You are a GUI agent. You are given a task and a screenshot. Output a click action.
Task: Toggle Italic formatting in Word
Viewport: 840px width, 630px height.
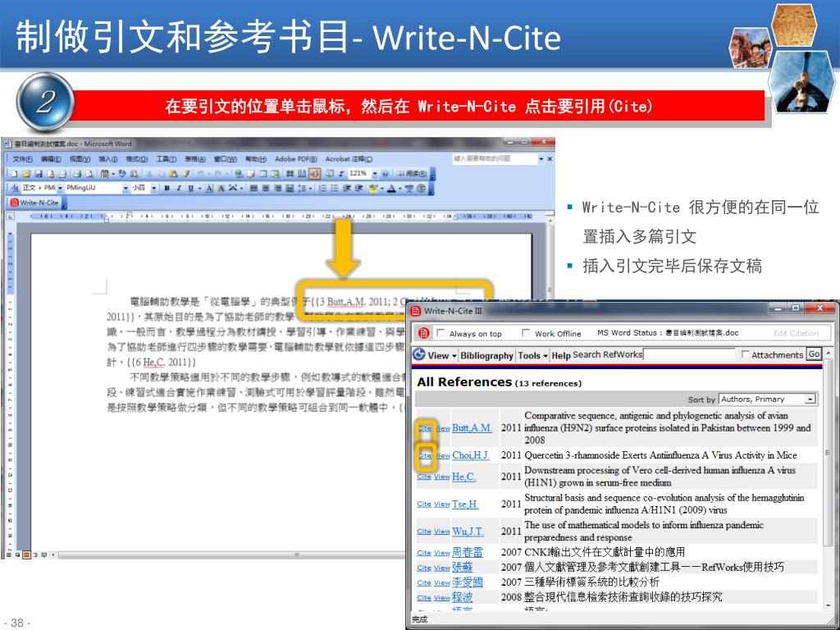pos(180,188)
